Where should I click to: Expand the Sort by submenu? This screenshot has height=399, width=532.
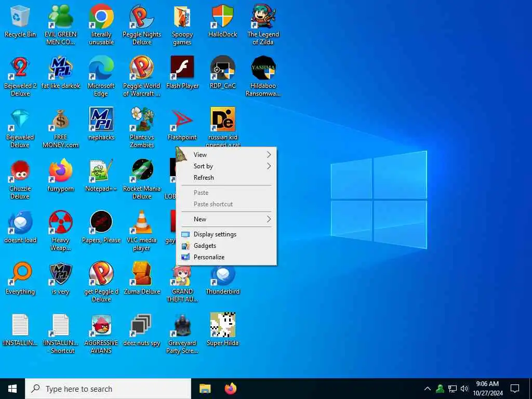227,166
